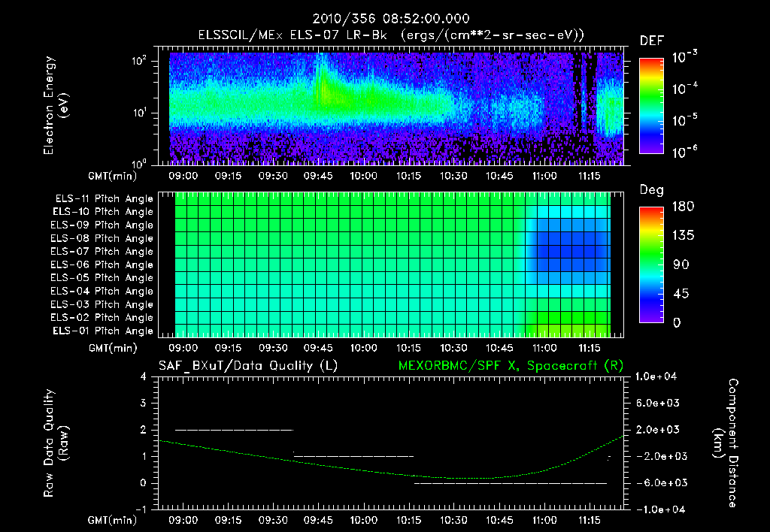Click the 09:00 label on the spectrogram time axis

[x=183, y=176]
